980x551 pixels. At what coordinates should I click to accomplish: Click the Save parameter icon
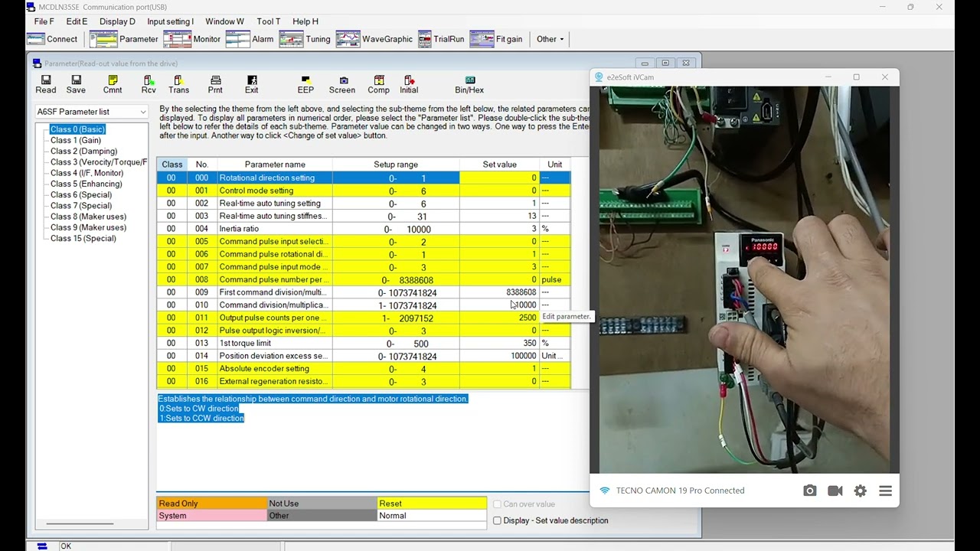[76, 84]
